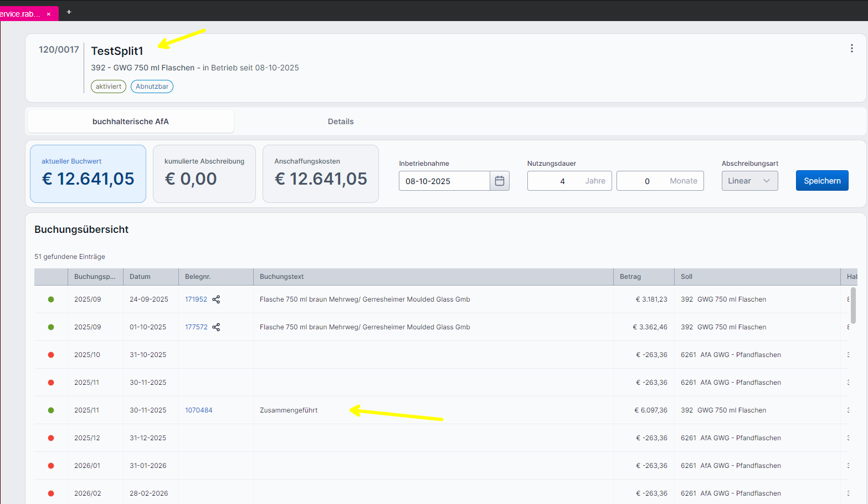Open the three-dot options menu
This screenshot has width=868, height=504.
[851, 49]
